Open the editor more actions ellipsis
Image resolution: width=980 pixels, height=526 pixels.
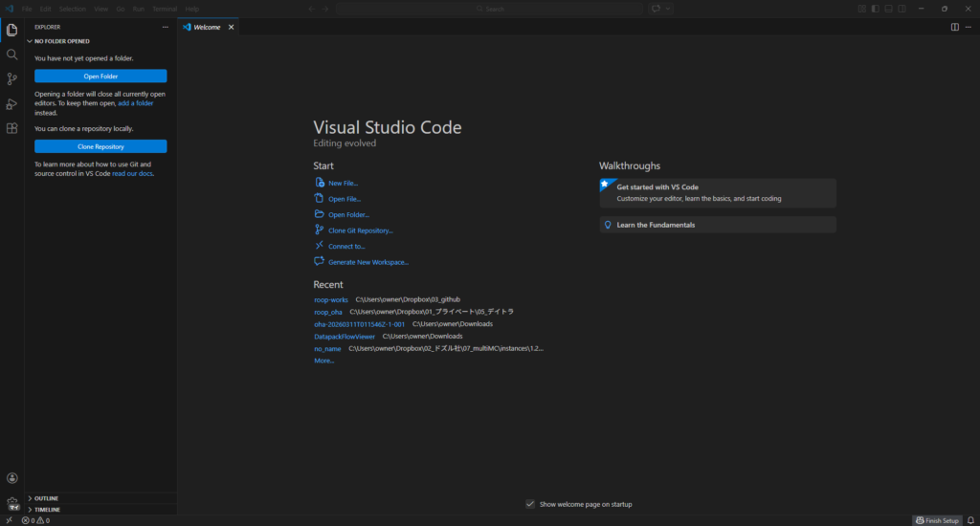click(x=969, y=27)
